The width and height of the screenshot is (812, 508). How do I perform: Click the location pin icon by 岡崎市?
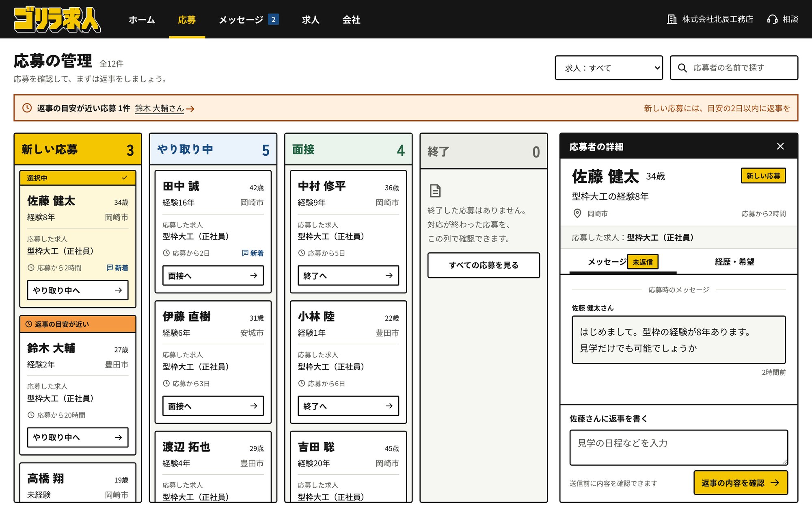pyautogui.click(x=577, y=213)
